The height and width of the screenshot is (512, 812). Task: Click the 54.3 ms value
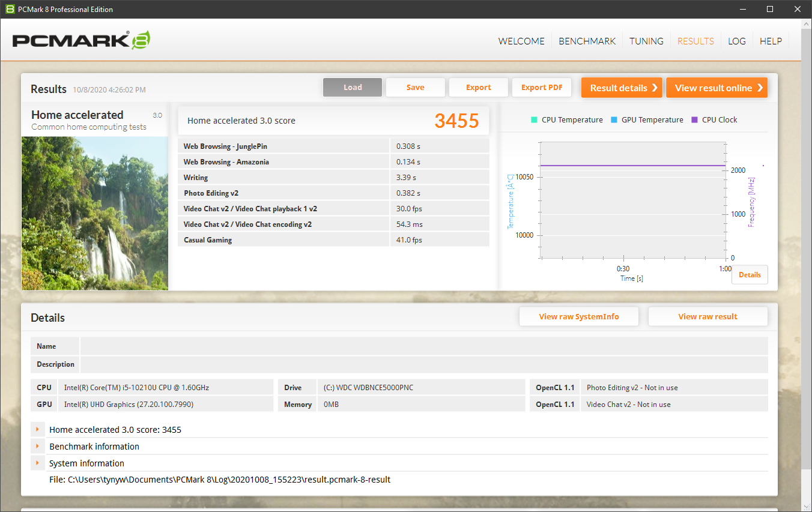[x=410, y=224]
